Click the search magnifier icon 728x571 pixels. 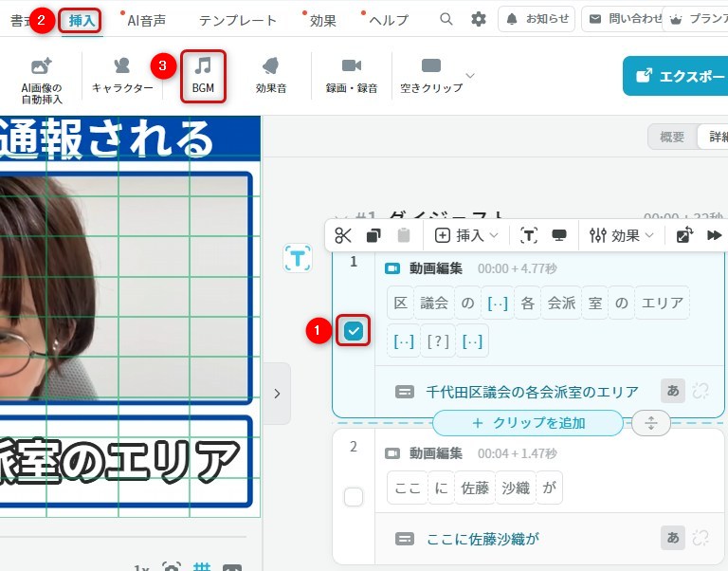click(x=446, y=19)
